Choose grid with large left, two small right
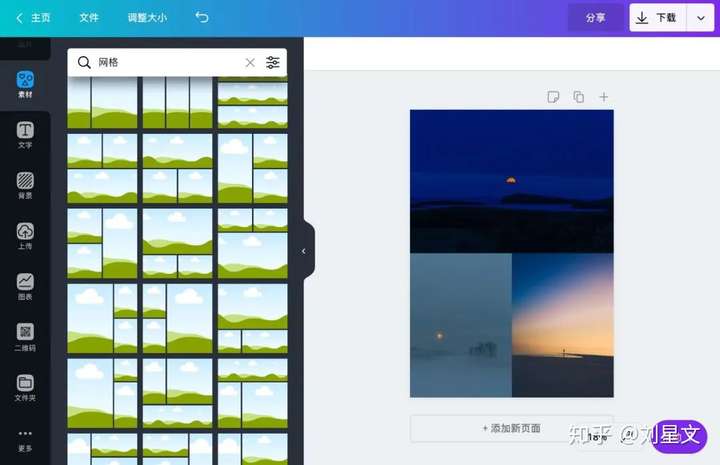The width and height of the screenshot is (720, 465). [102, 318]
